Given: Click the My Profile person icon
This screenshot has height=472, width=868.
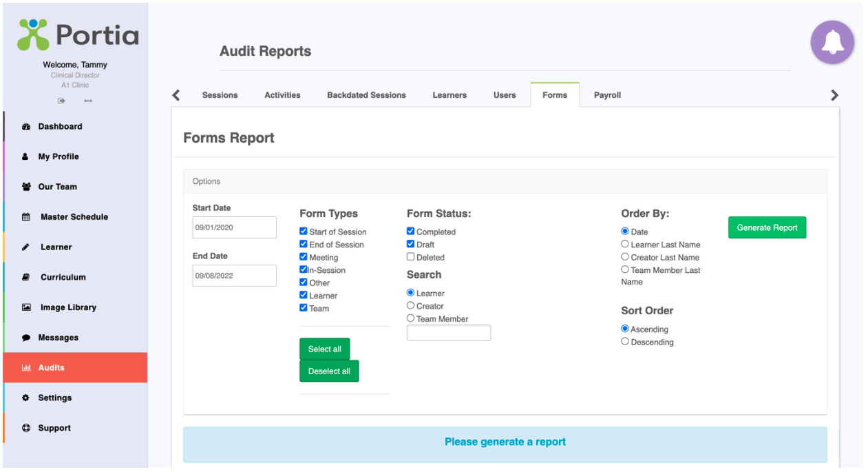Looking at the screenshot, I should (x=26, y=157).
